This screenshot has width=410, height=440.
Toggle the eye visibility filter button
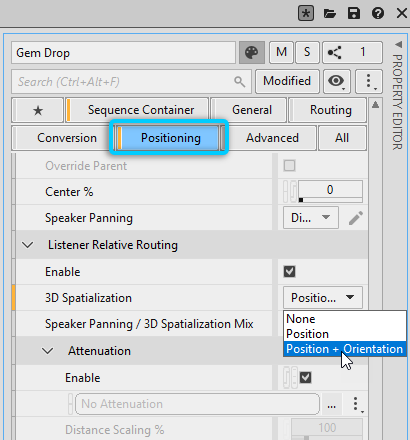336,81
